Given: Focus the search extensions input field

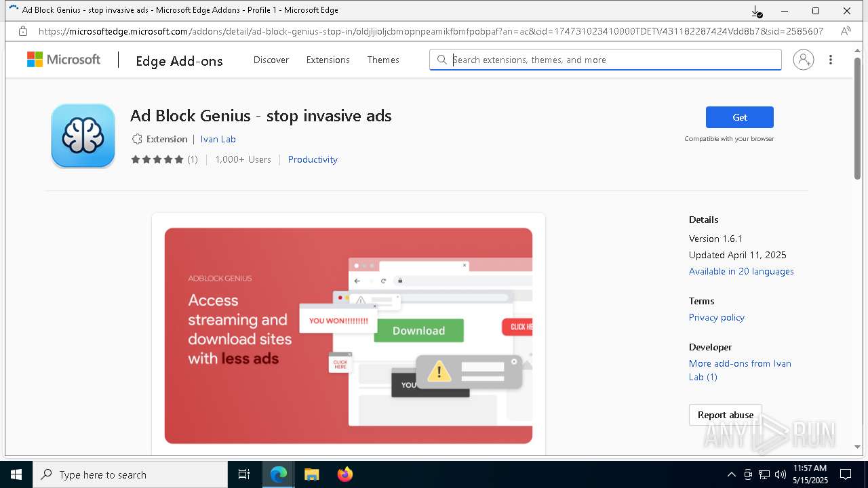Looking at the screenshot, I should [x=605, y=60].
